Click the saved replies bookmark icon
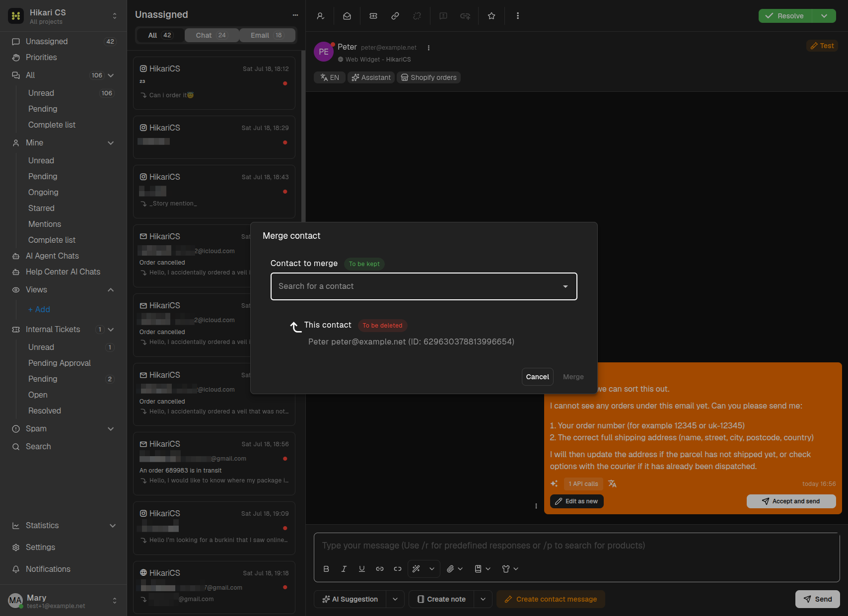This screenshot has width=848, height=616. pos(478,569)
